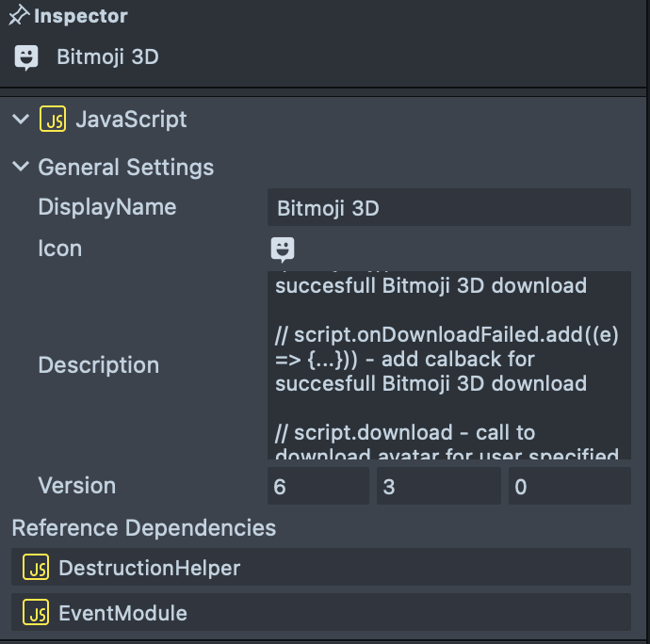Click the Bitmoji 3D header title
Viewport: 650px width, 644px height.
coord(107,57)
